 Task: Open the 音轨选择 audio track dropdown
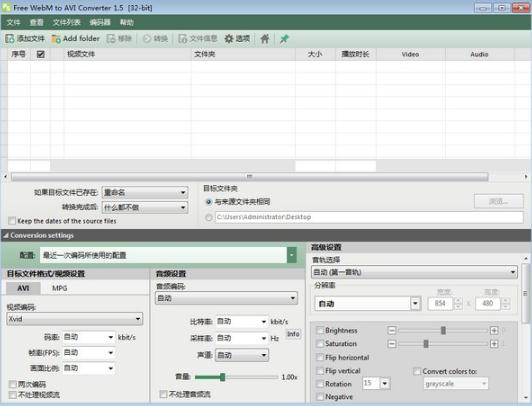414,272
